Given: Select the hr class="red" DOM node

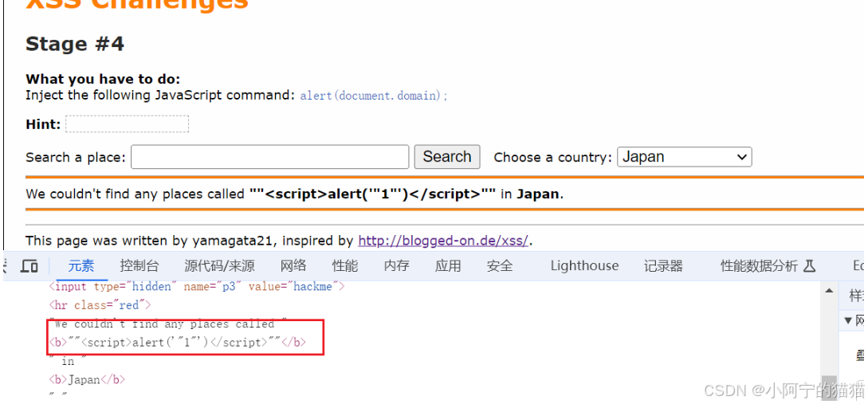Looking at the screenshot, I should 100,305.
